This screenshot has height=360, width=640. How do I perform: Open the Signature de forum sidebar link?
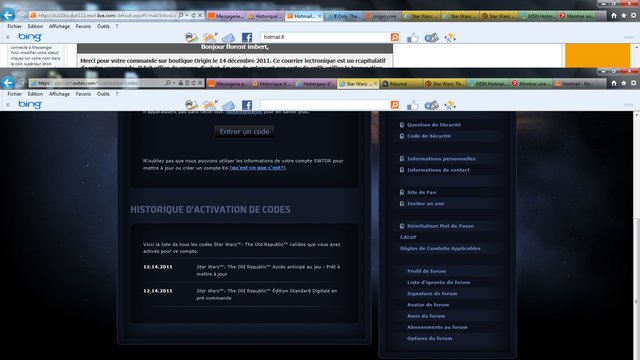[432, 293]
